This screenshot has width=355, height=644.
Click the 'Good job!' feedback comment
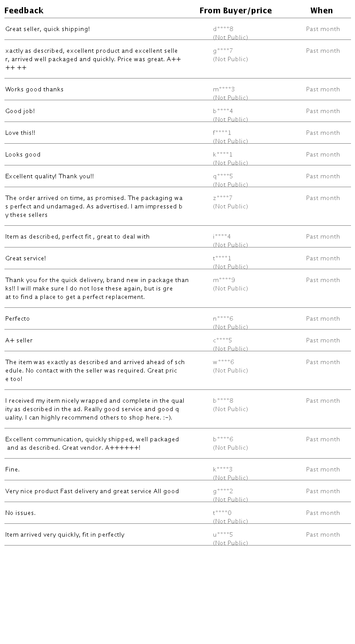(x=20, y=111)
